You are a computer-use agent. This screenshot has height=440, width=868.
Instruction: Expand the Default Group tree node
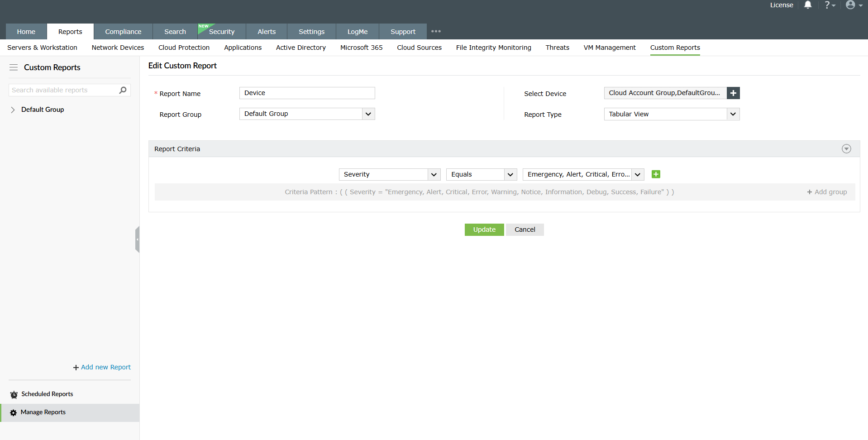[13, 110]
